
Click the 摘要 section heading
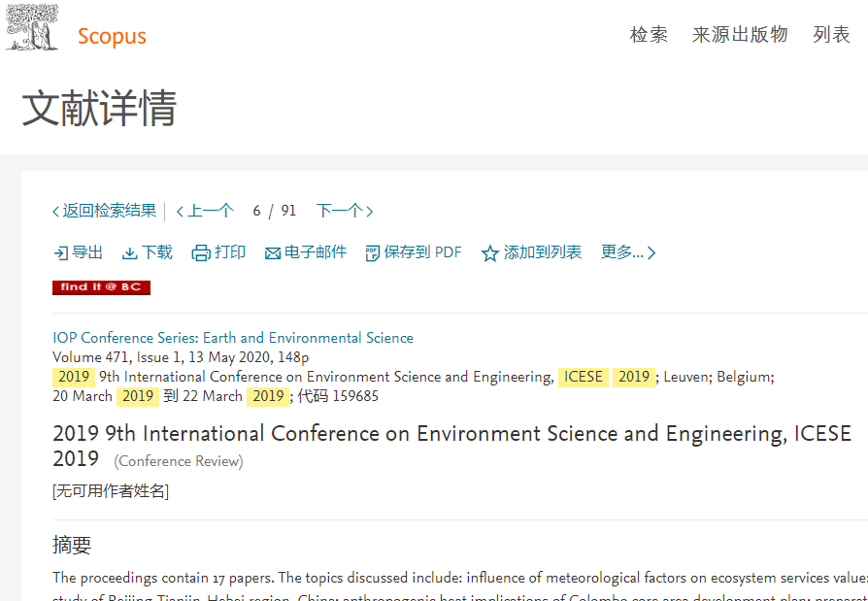(x=72, y=545)
